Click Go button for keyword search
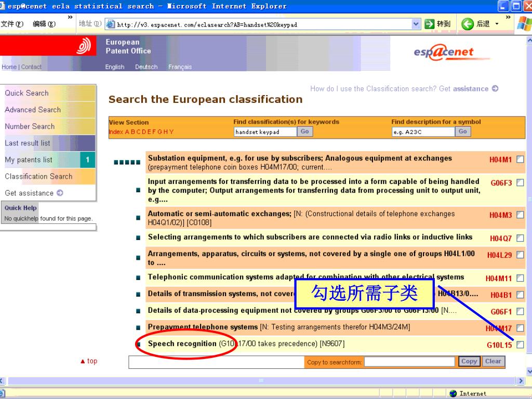The height and width of the screenshot is (399, 532). [x=304, y=131]
